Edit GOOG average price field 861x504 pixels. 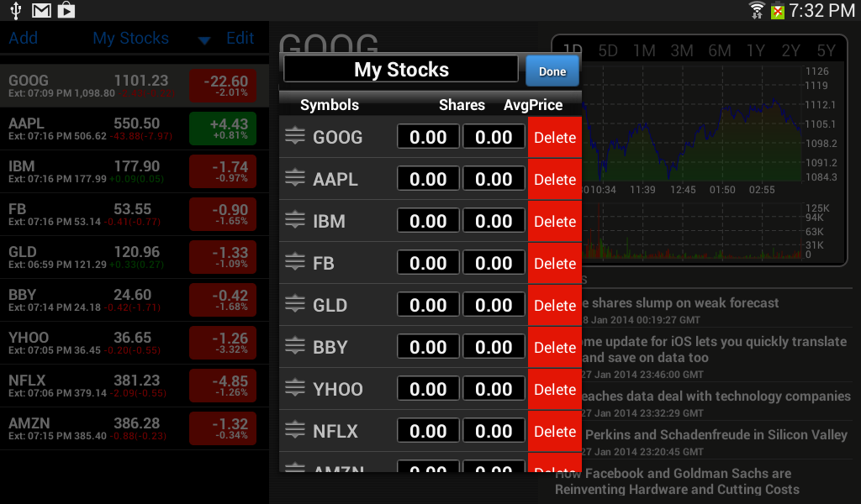coord(494,137)
